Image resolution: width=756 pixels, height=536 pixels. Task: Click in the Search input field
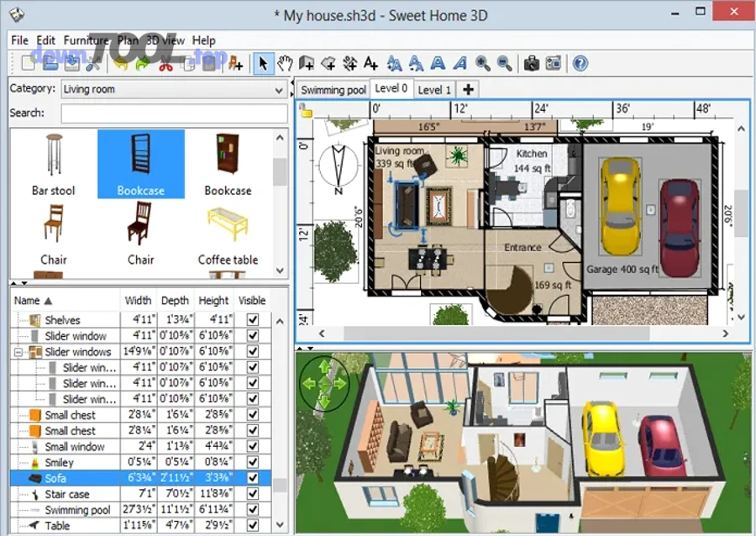coord(174,113)
